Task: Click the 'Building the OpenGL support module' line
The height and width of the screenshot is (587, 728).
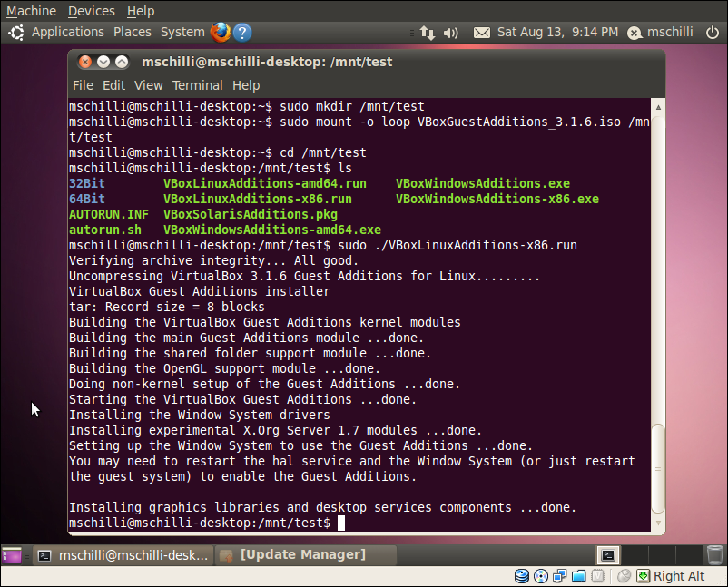Action: tap(225, 368)
